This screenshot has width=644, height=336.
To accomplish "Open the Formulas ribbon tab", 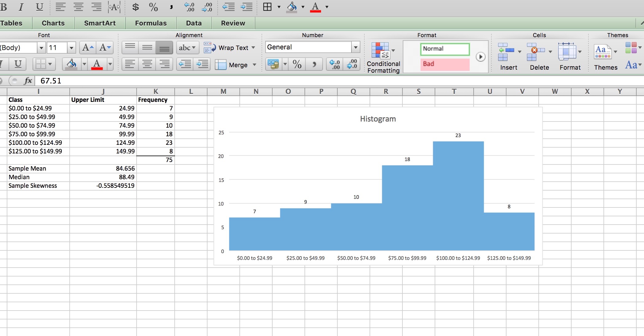I will point(151,23).
